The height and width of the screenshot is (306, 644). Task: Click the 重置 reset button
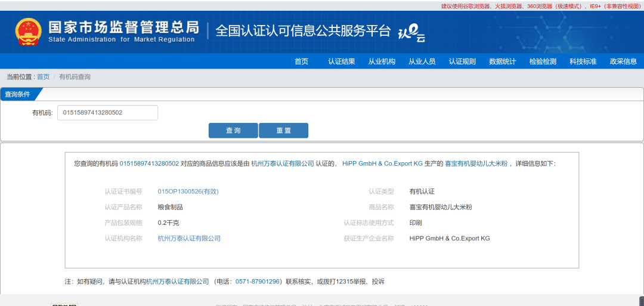283,131
